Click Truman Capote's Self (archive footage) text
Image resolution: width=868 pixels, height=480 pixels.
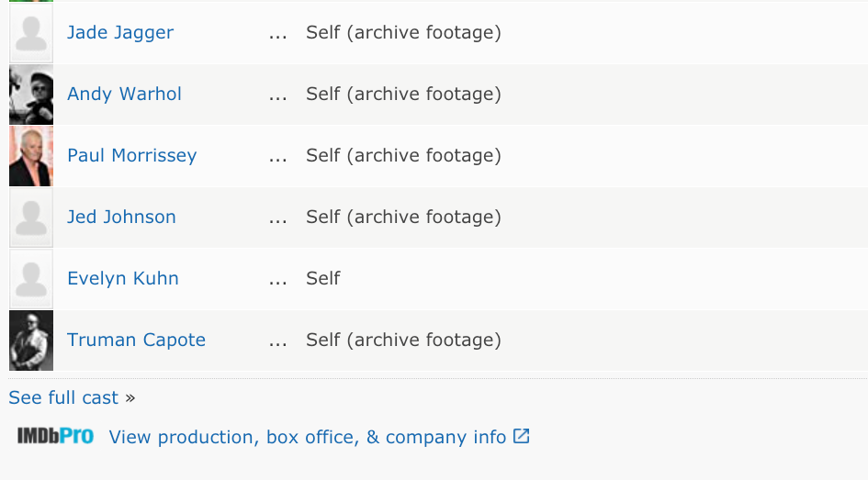(403, 340)
